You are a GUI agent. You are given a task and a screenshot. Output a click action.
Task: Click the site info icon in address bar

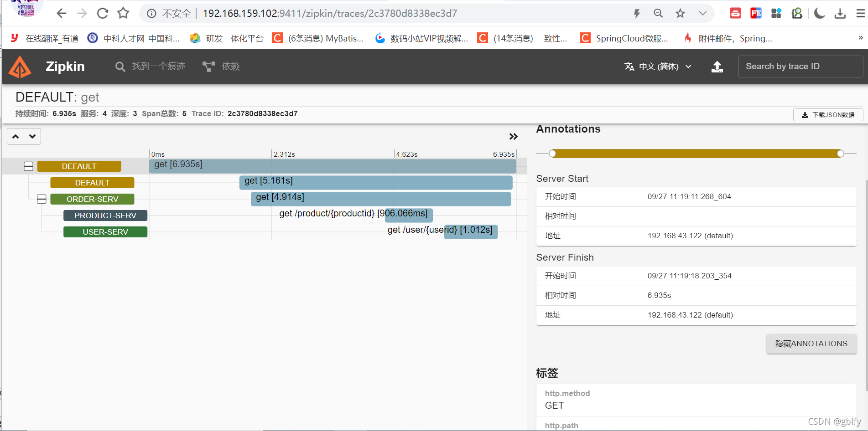151,14
